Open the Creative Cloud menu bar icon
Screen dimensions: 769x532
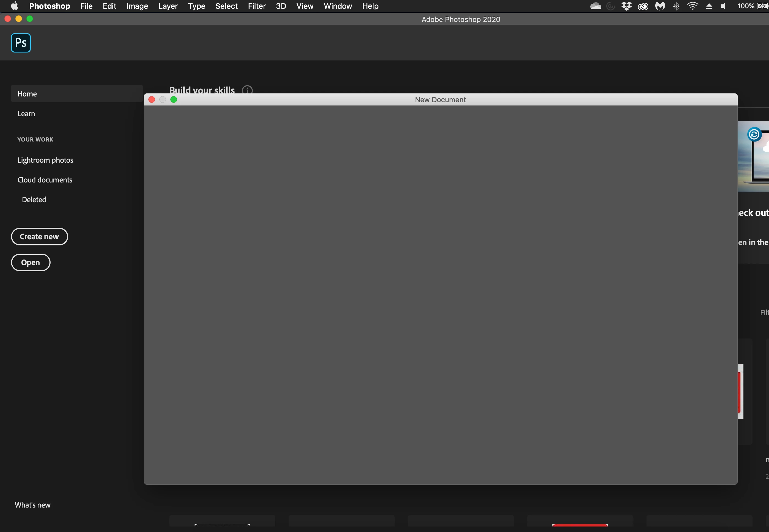[643, 6]
